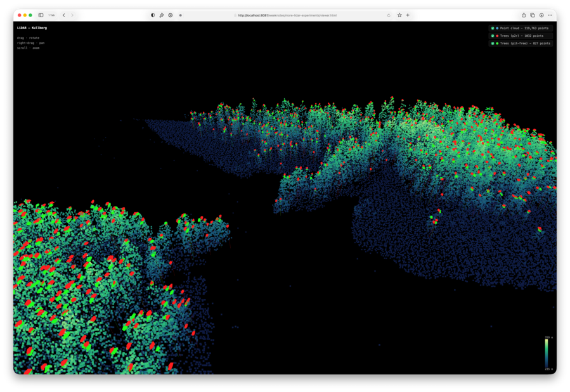Hide the Trees (pit-free) layer
The image size is (570, 392).
coord(493,43)
